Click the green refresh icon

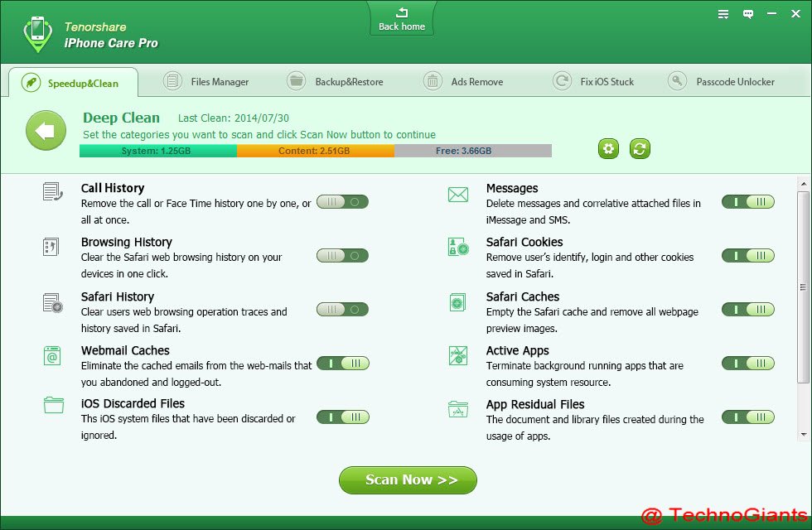[x=640, y=149]
